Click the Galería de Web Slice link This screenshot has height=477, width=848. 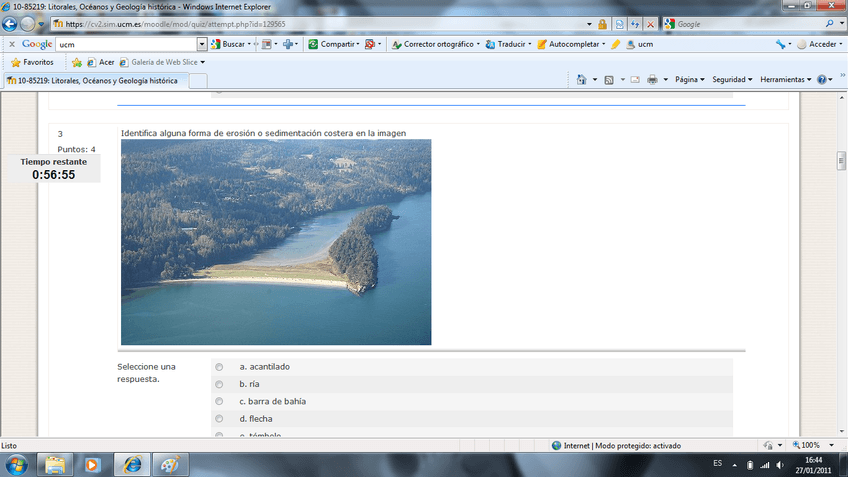pos(166,62)
